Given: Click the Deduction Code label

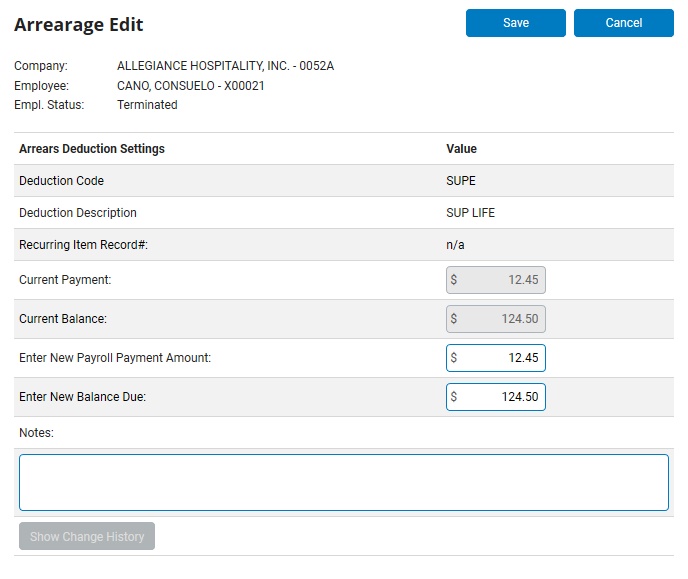Looking at the screenshot, I should click(x=61, y=181).
